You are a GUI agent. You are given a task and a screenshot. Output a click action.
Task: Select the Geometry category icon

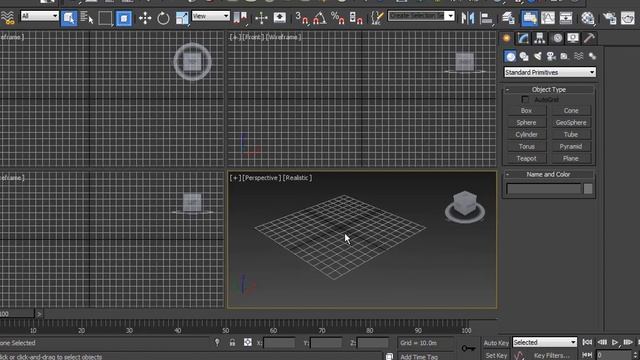[510, 56]
